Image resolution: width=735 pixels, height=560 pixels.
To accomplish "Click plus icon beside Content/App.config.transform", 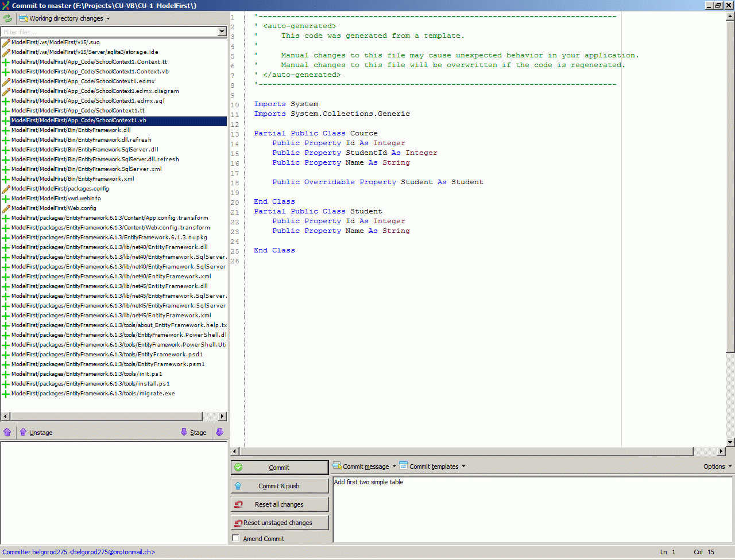I will [6, 218].
